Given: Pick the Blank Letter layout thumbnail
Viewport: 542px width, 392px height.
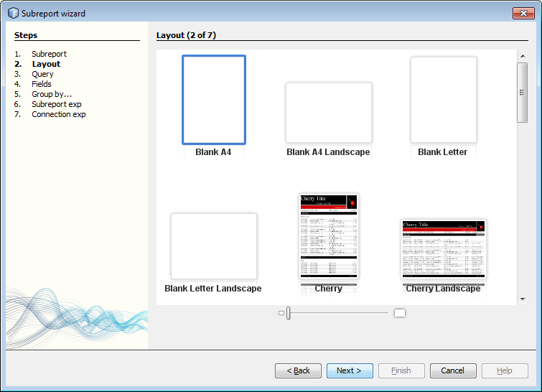Looking at the screenshot, I should point(443,100).
